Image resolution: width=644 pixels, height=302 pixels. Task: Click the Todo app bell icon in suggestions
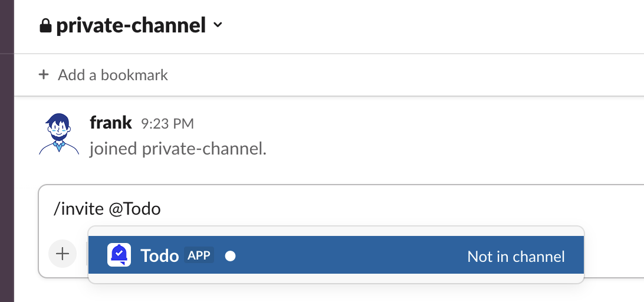point(119,255)
